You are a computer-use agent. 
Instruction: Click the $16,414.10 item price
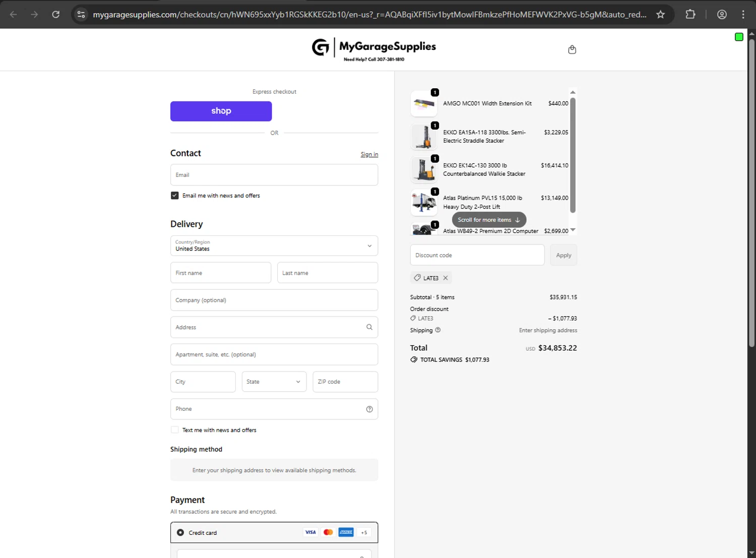[x=554, y=165]
